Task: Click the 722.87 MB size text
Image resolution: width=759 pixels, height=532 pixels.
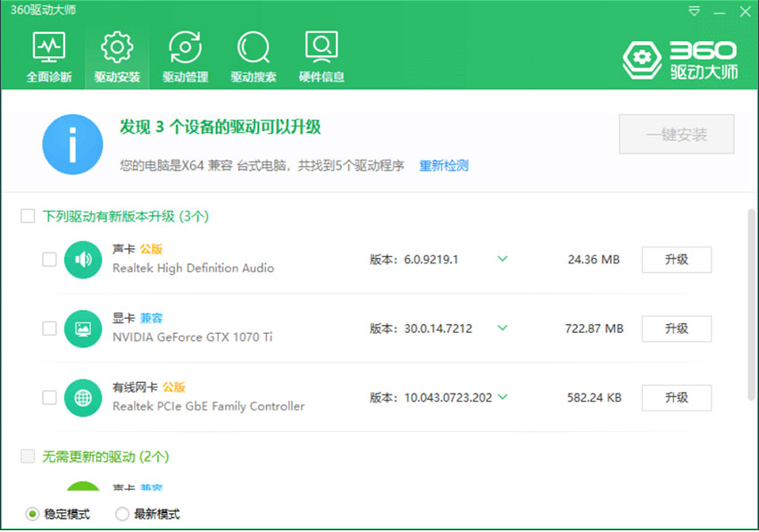Action: pyautogui.click(x=594, y=328)
